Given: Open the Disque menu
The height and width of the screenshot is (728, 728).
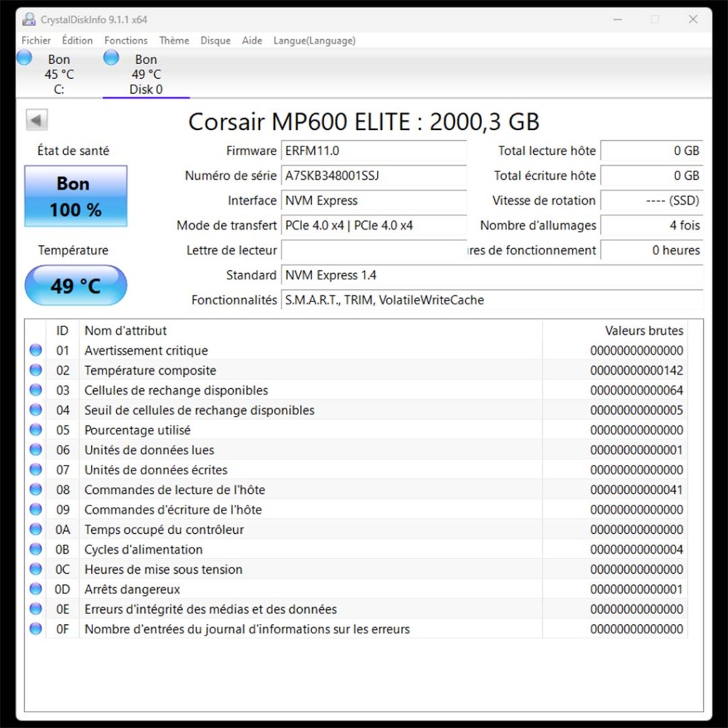Looking at the screenshot, I should pyautogui.click(x=215, y=41).
